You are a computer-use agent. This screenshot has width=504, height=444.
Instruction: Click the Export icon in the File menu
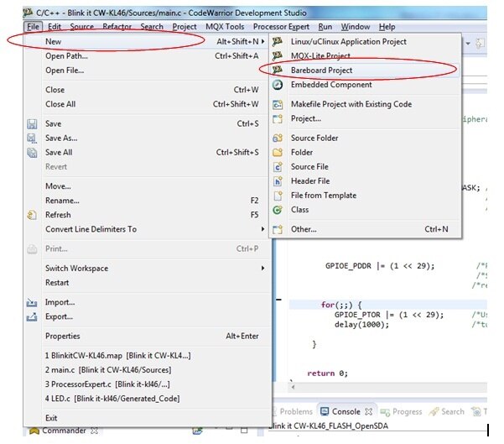[x=32, y=317]
